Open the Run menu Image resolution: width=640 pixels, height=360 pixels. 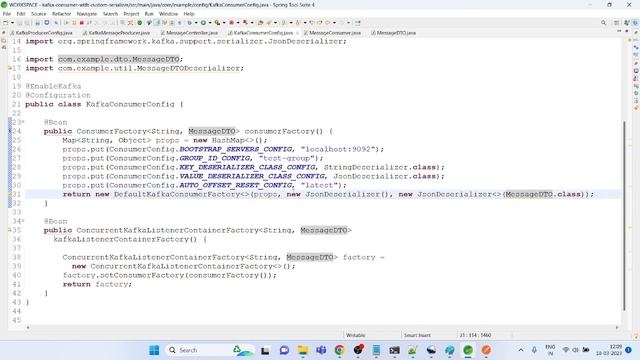(x=149, y=14)
